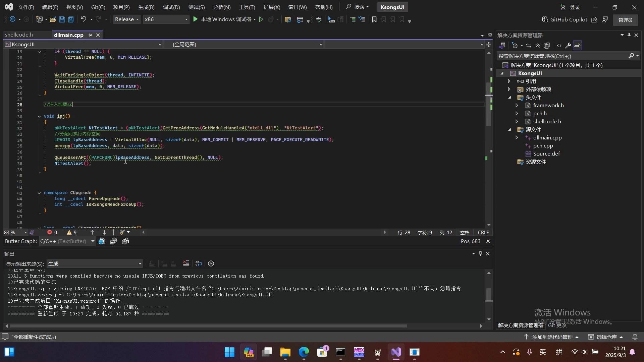Image resolution: width=644 pixels, height=362 pixels.
Task: Click the pending changes filter clock icon
Action: click(515, 46)
